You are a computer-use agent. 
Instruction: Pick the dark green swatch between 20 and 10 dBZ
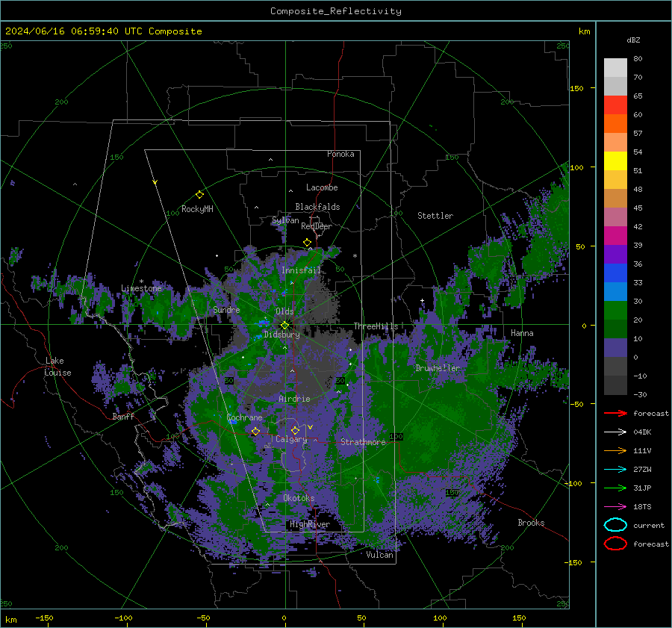[615, 329]
